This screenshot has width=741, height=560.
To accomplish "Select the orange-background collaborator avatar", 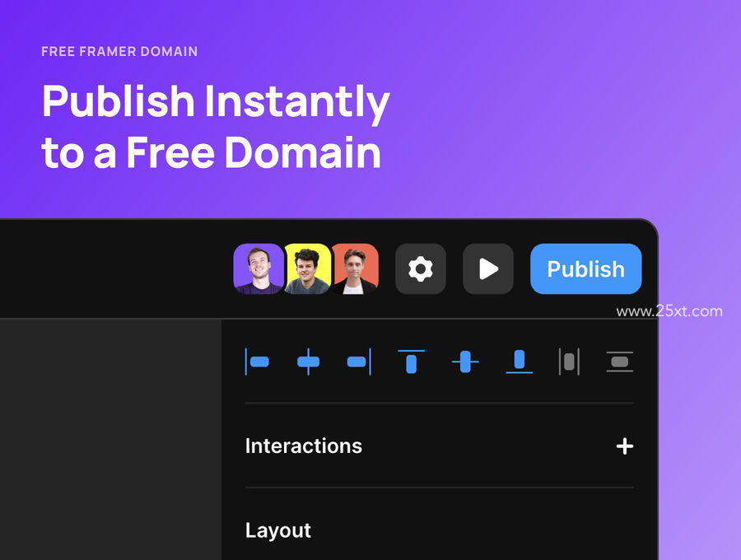I will coord(356,269).
